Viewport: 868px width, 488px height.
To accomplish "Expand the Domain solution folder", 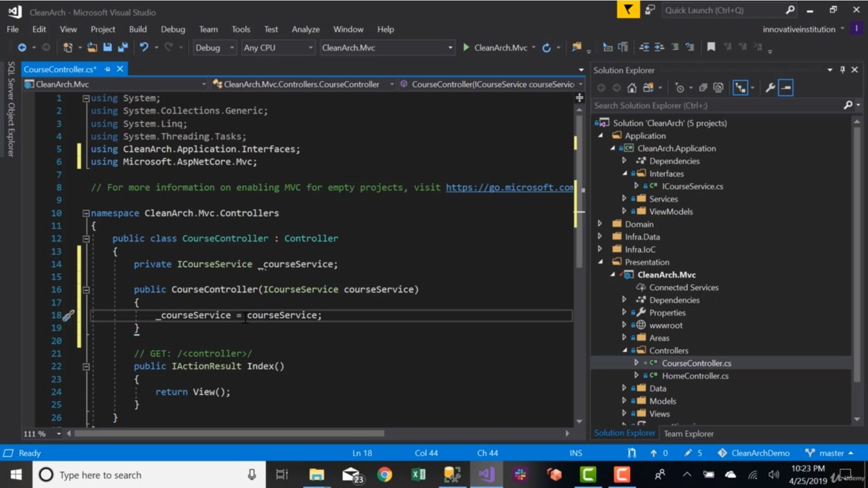I will pos(600,224).
